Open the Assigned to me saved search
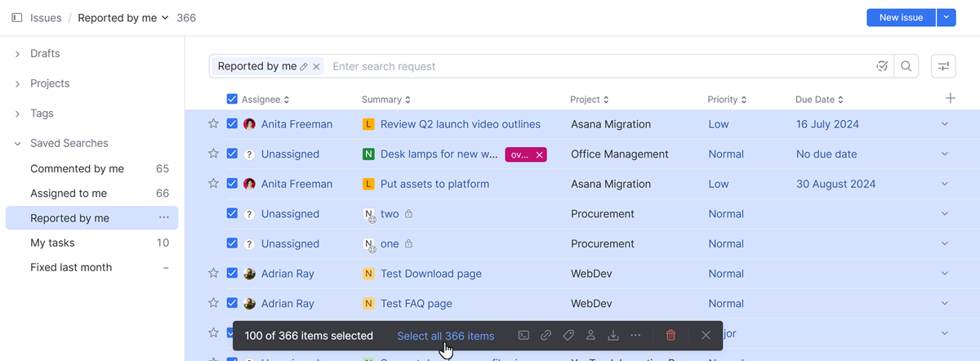Image resolution: width=980 pixels, height=361 pixels. pyautogui.click(x=69, y=194)
